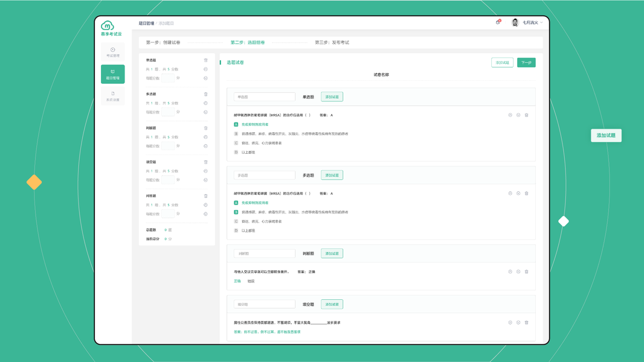Expand the 七月流火 user dropdown
Image resolution: width=644 pixels, height=362 pixels.
point(533,22)
